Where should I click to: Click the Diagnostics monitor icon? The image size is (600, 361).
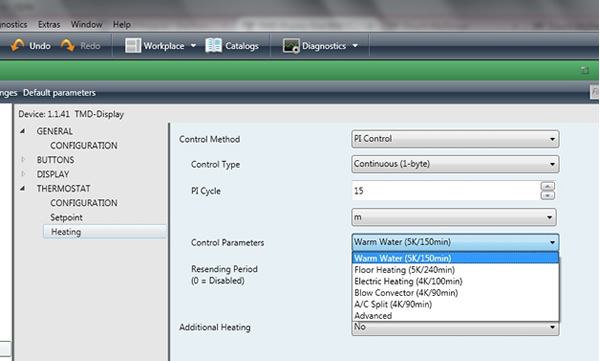pos(291,46)
